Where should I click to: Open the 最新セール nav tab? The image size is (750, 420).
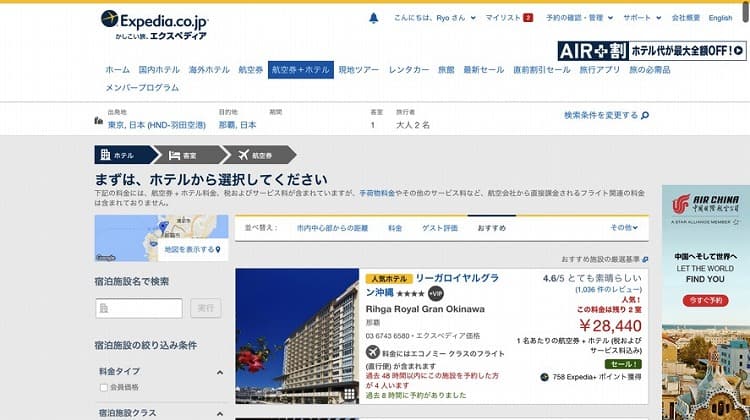484,70
